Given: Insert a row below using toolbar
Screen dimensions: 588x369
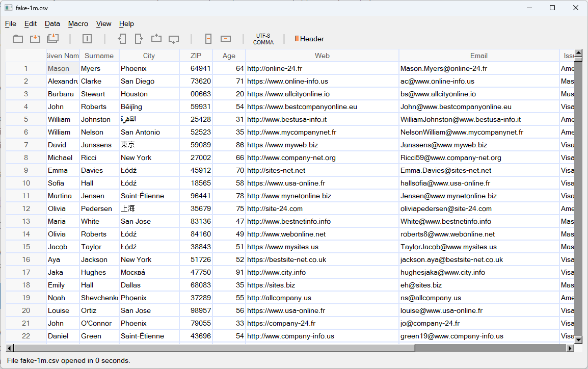Looking at the screenshot, I should click(174, 39).
